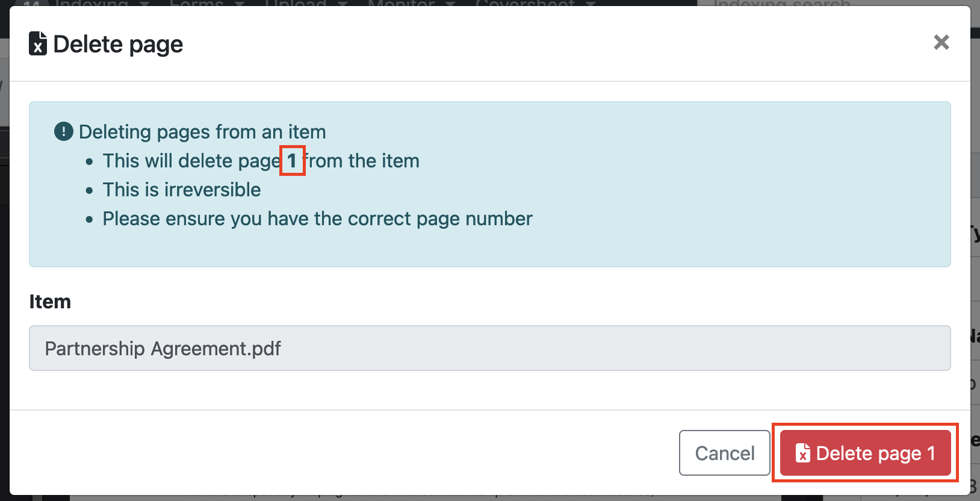
Task: Click the "This is irreversible" warning line
Action: click(x=181, y=190)
